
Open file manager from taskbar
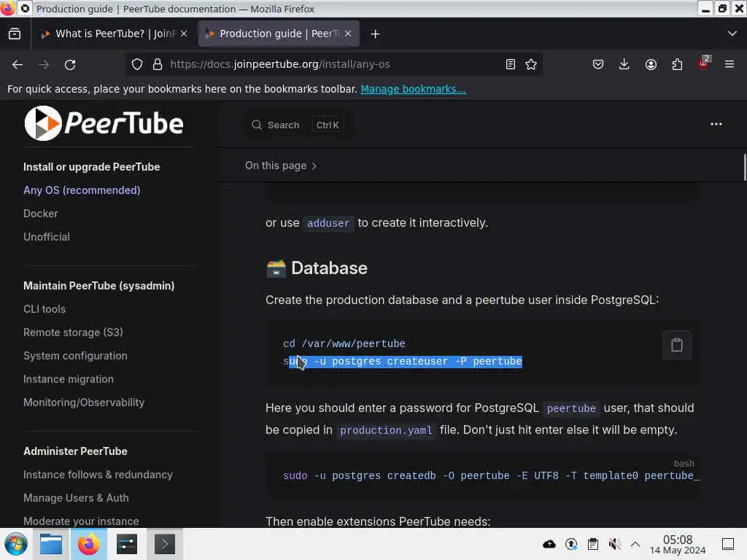point(51,544)
